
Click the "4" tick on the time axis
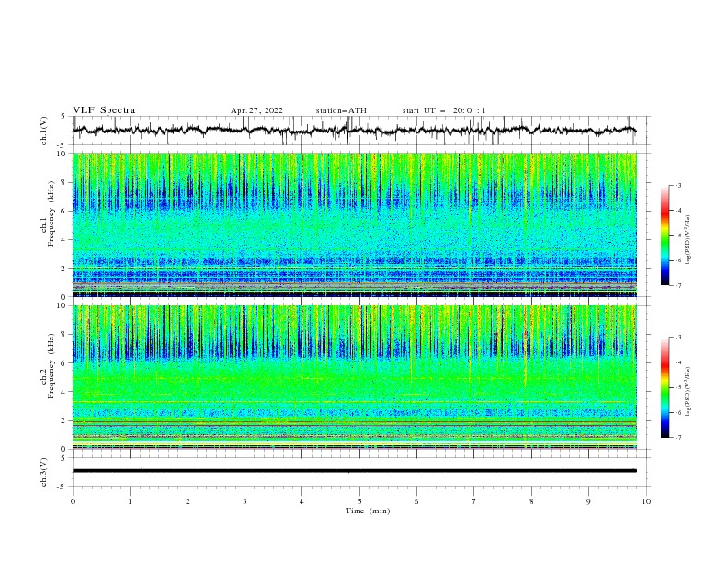pos(301,501)
